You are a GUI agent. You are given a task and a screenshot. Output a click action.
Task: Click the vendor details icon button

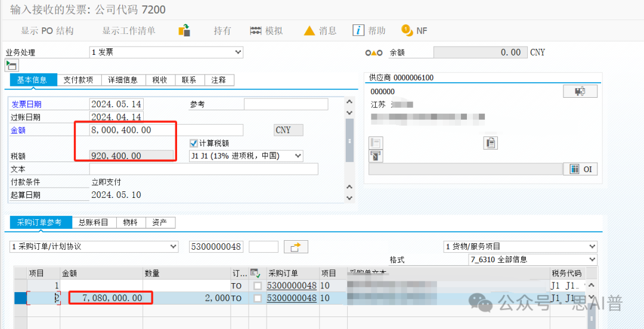580,91
